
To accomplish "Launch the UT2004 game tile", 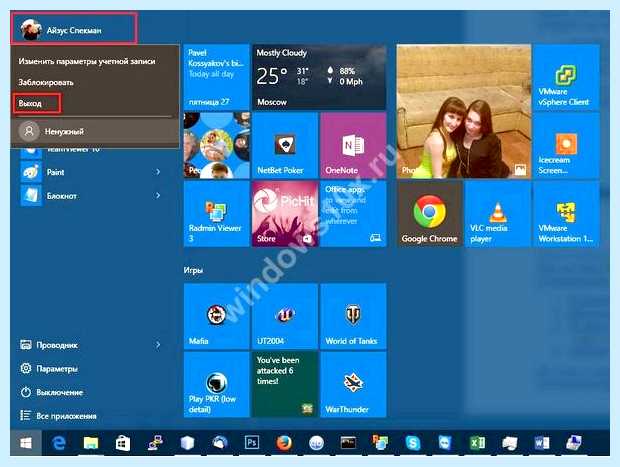I will [285, 316].
